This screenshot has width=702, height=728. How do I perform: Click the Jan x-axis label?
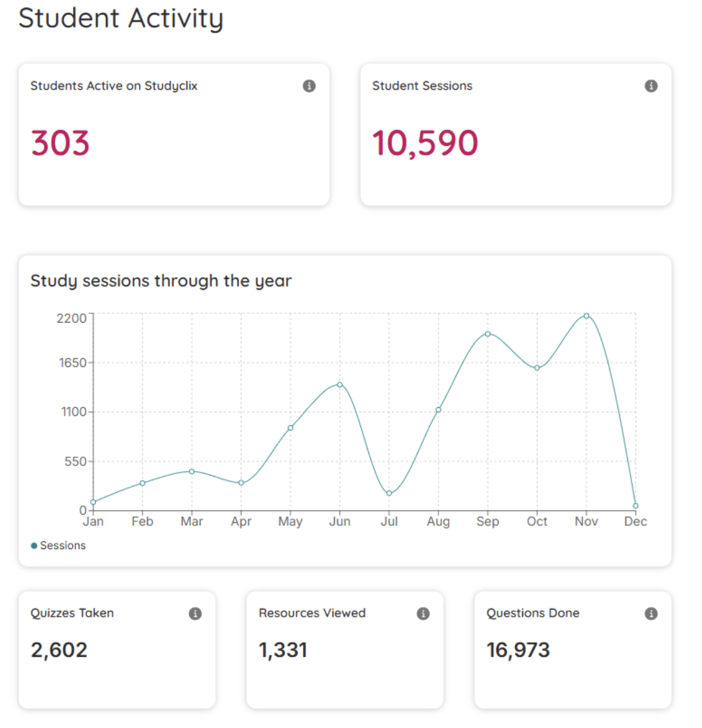(93, 521)
